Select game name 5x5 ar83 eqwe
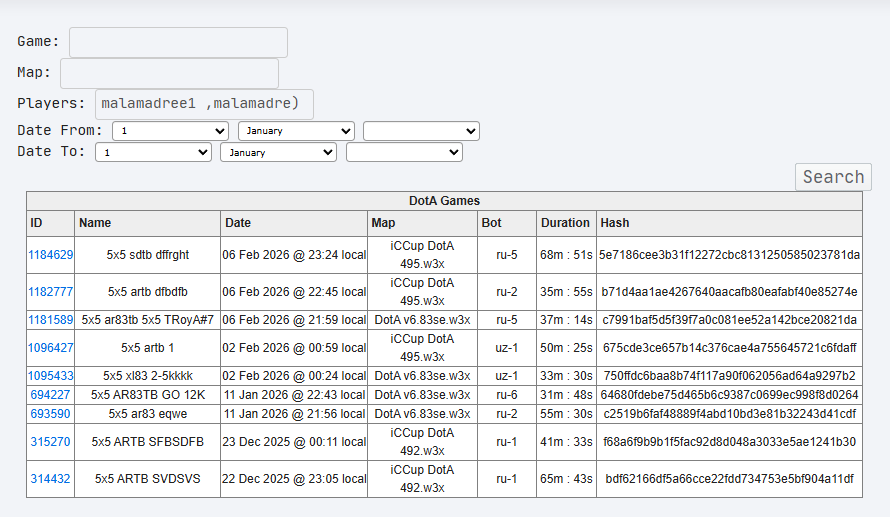 [x=148, y=414]
